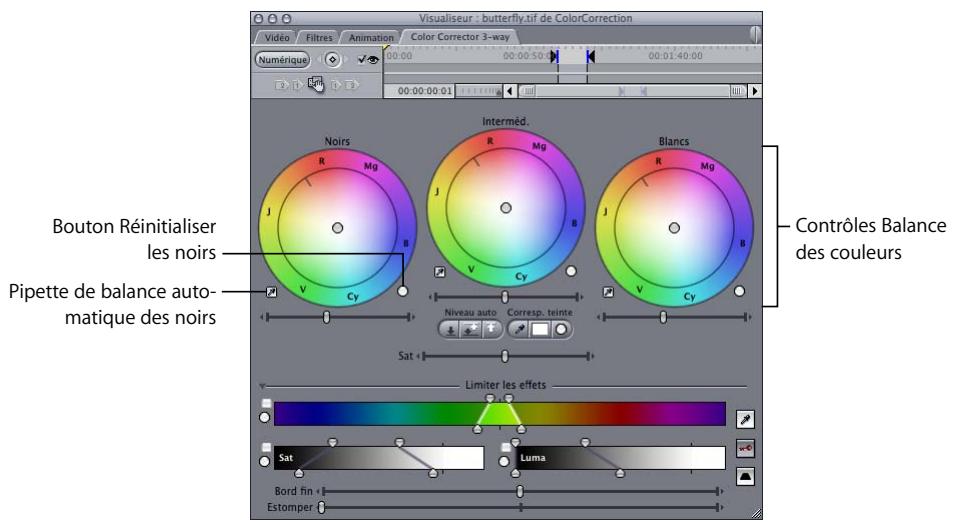Click the clip In point marker on the ruler
Viewport: 954px width, 523px height.
coord(554,57)
